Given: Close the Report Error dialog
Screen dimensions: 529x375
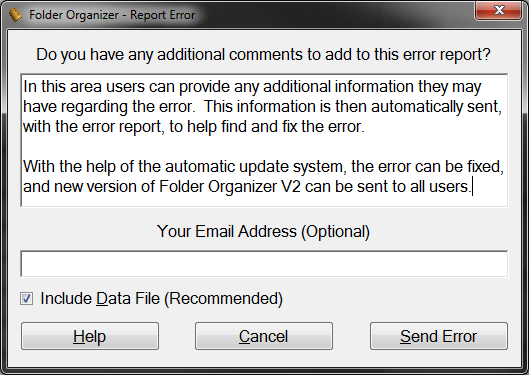Looking at the screenshot, I should (499, 10).
